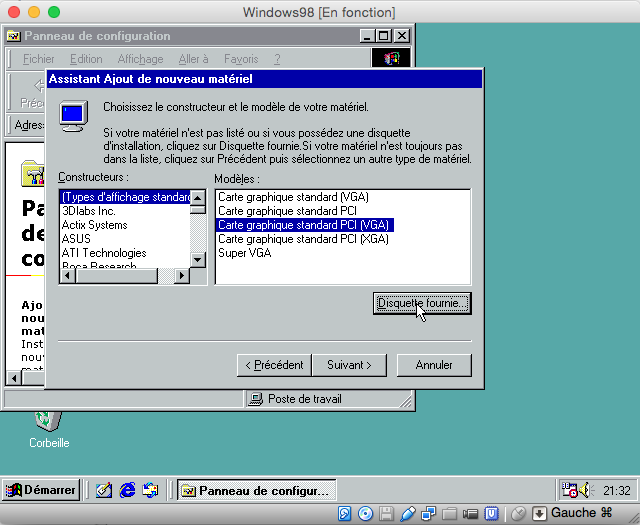Open the Démarrer start menu
Image resolution: width=640 pixels, height=525 pixels.
point(41,490)
